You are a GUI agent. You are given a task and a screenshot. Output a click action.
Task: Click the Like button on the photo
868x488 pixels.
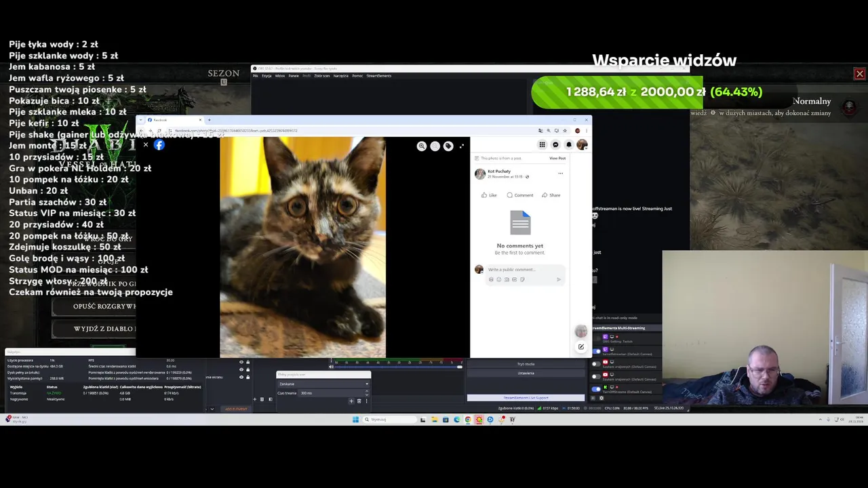point(489,195)
